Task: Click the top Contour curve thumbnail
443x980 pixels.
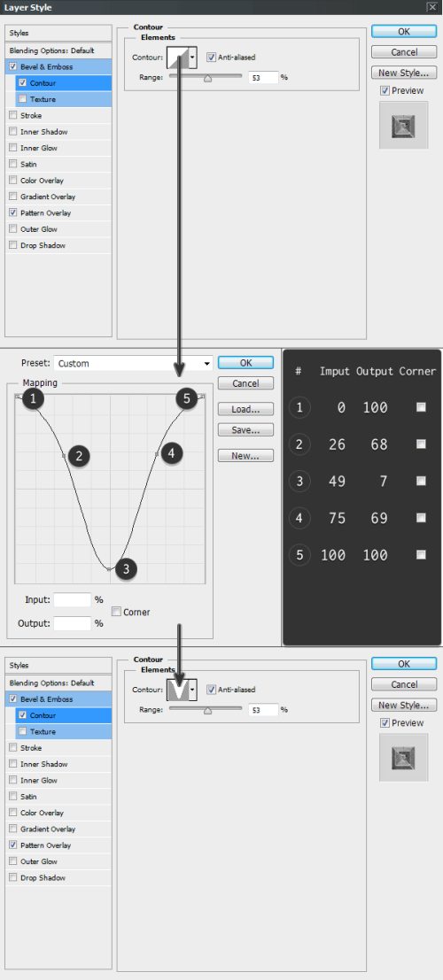Action: point(177,58)
